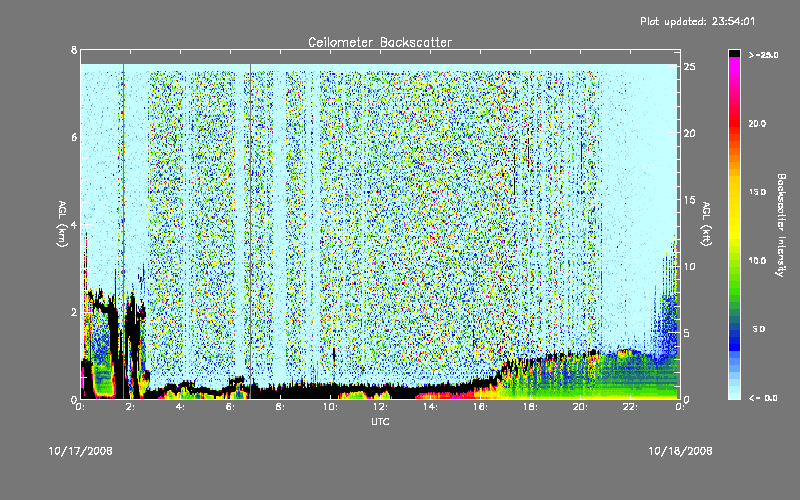Click the 25 label on the kft axis
Image resolution: width=800 pixels, height=500 pixels.
click(x=689, y=67)
